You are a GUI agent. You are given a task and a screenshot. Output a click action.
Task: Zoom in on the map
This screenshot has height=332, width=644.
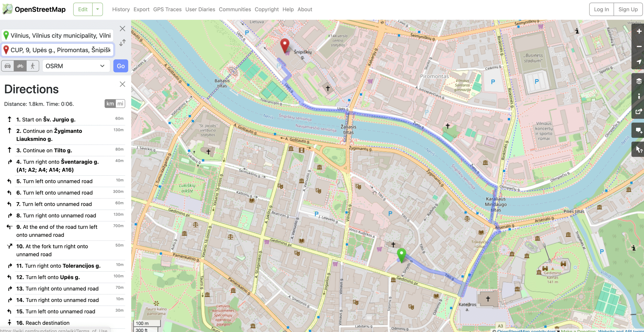[639, 31]
